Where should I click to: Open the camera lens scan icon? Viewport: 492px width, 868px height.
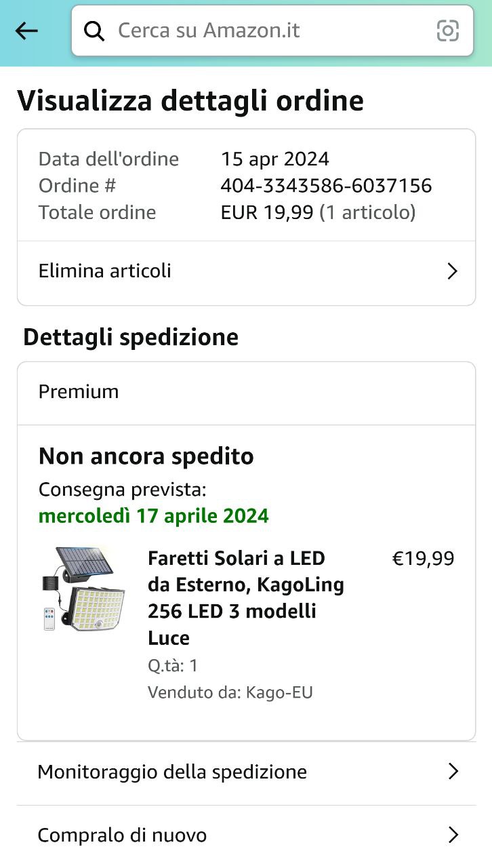click(x=448, y=31)
